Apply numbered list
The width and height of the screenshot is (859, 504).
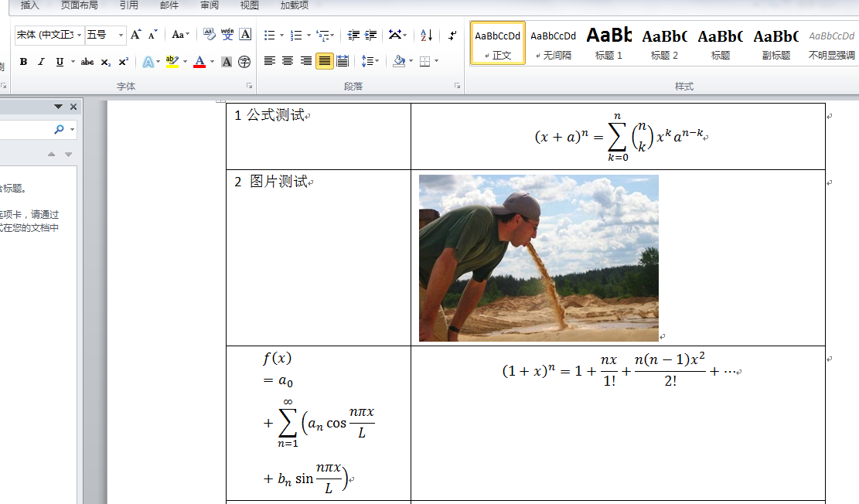pyautogui.click(x=296, y=36)
